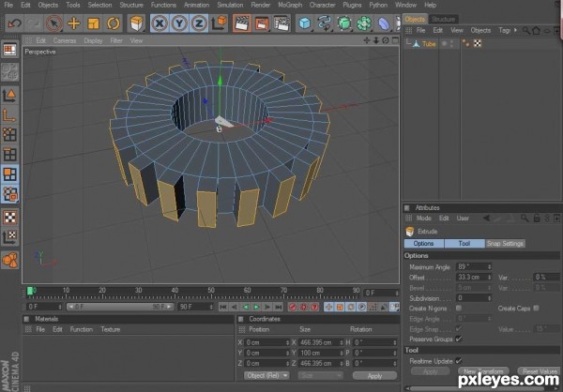Click the Var. percent field for Offset
The width and height of the screenshot is (563, 392).
[546, 278]
